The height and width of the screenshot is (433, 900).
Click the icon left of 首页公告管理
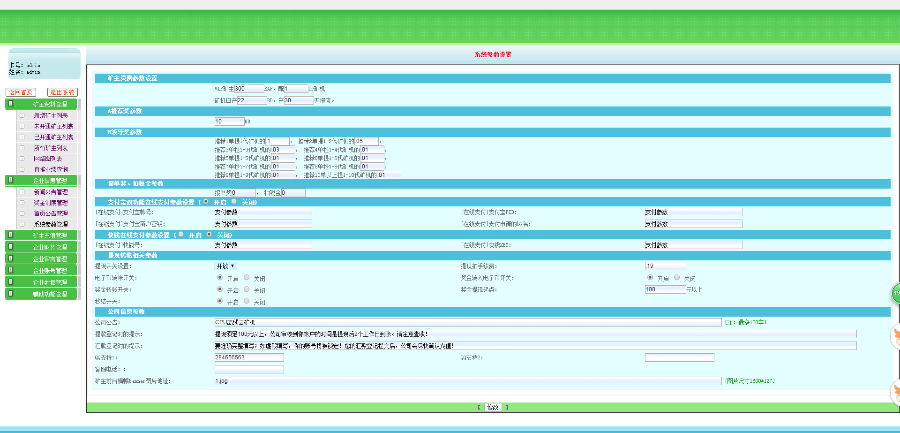coord(22,213)
